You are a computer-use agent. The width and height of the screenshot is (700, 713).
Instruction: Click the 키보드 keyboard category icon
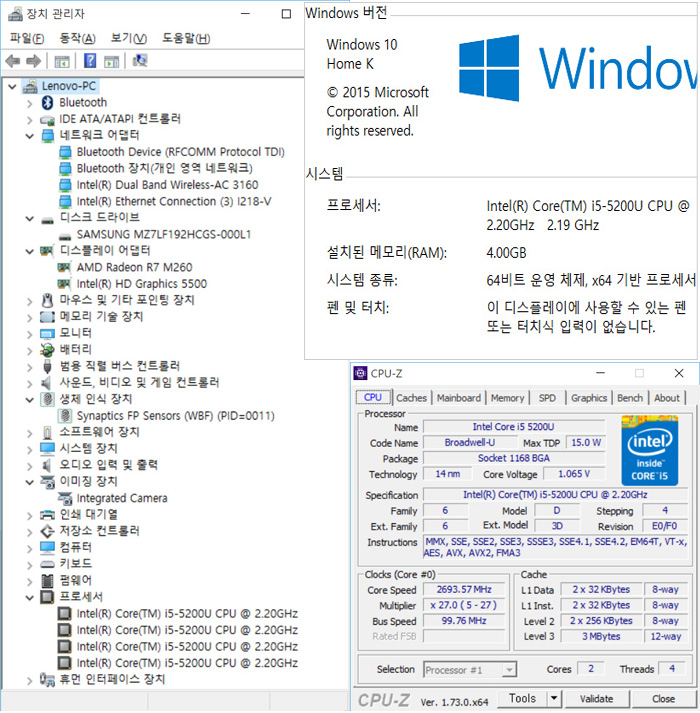[x=47, y=564]
